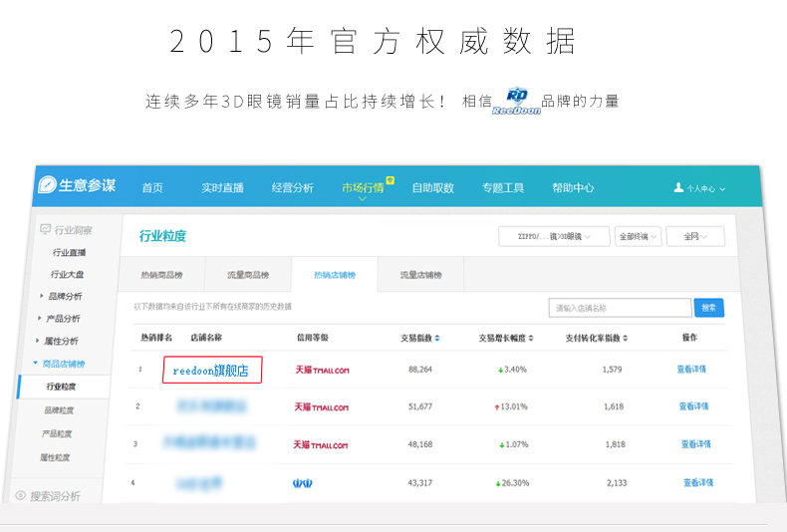Switch to the 流量商品榜 tab
The image size is (787, 532).
[x=248, y=275]
